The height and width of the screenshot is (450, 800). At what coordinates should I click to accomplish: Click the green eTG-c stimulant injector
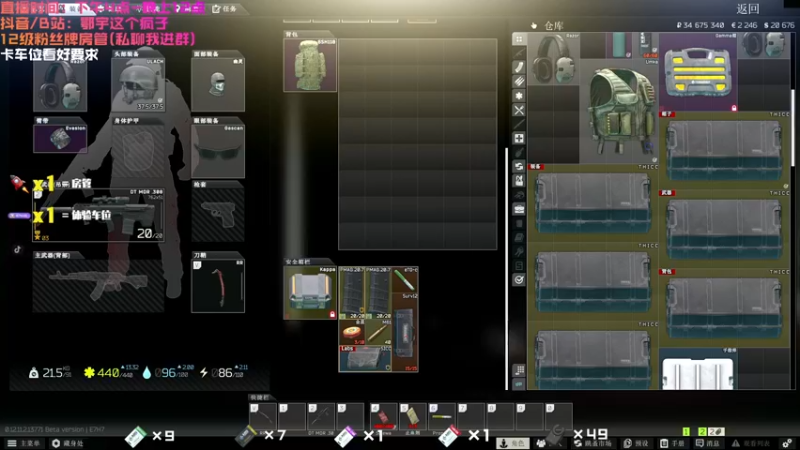(x=405, y=279)
